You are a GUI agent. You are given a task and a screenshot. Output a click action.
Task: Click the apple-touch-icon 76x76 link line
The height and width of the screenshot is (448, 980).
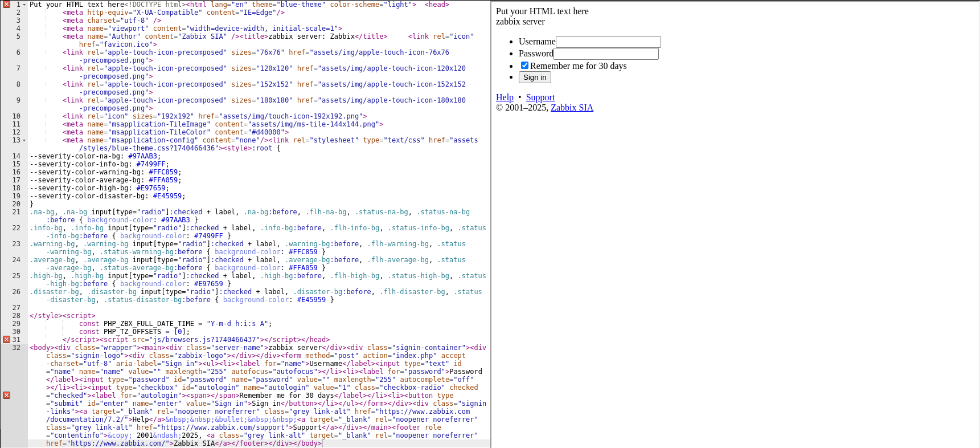coord(256,56)
